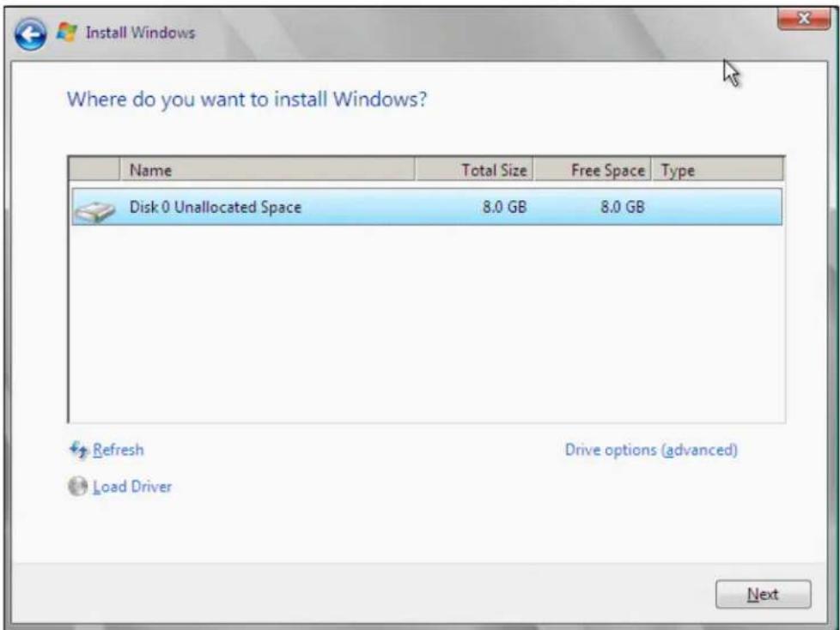Sort by the Type column header
Image resolution: width=840 pixels, height=630 pixels.
(718, 170)
